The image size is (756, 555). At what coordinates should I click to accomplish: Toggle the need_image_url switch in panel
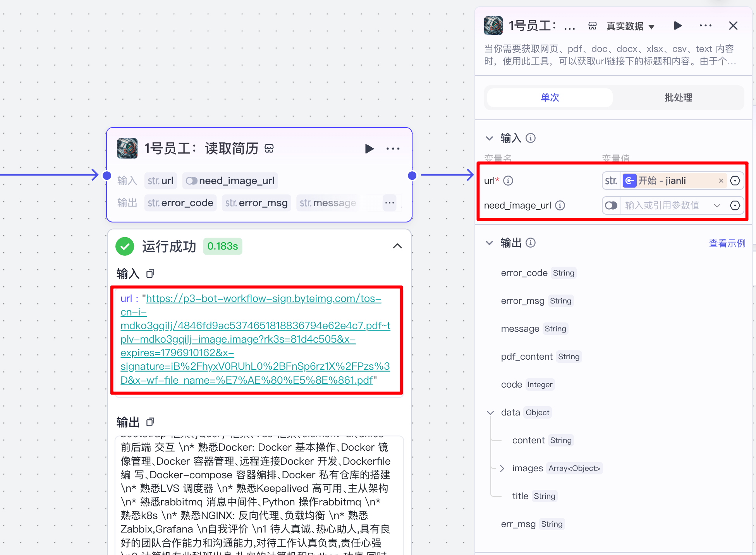pos(611,205)
